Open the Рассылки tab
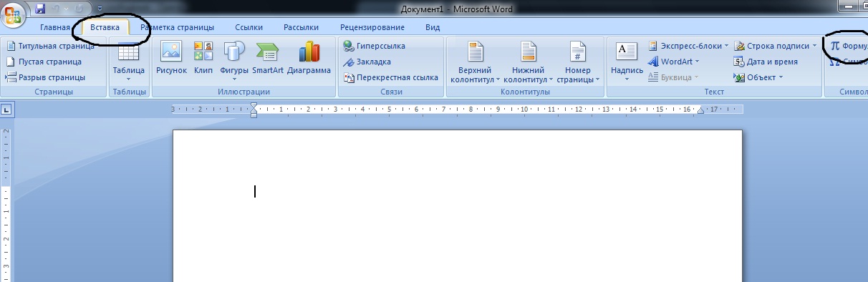Image resolution: width=868 pixels, height=282 pixels. click(x=301, y=27)
